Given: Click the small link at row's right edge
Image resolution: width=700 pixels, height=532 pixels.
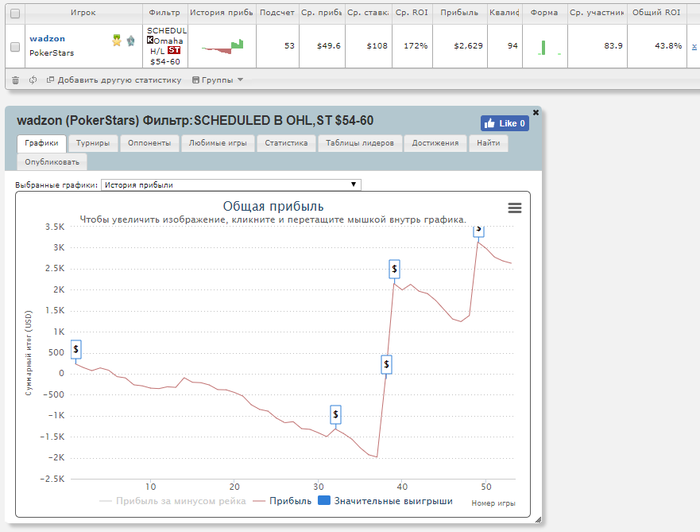Looking at the screenshot, I should pos(694,46).
